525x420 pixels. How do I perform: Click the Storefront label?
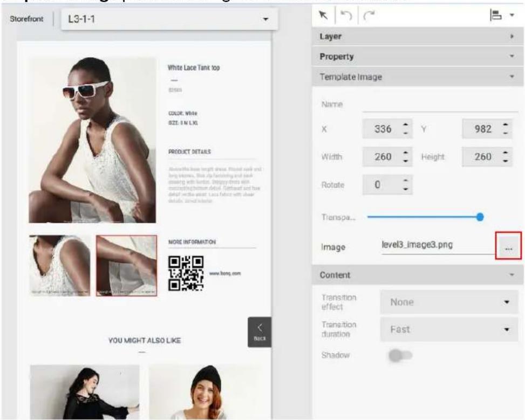[x=26, y=19]
